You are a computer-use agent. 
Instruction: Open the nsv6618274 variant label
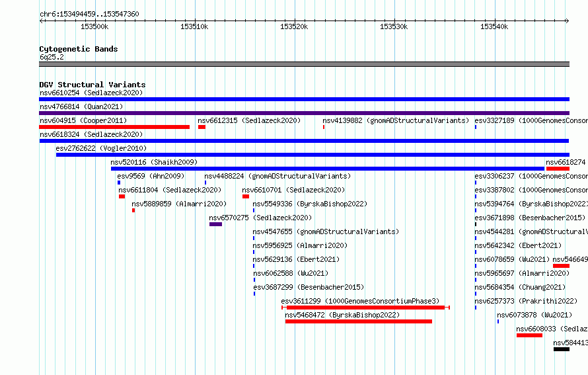566,162
